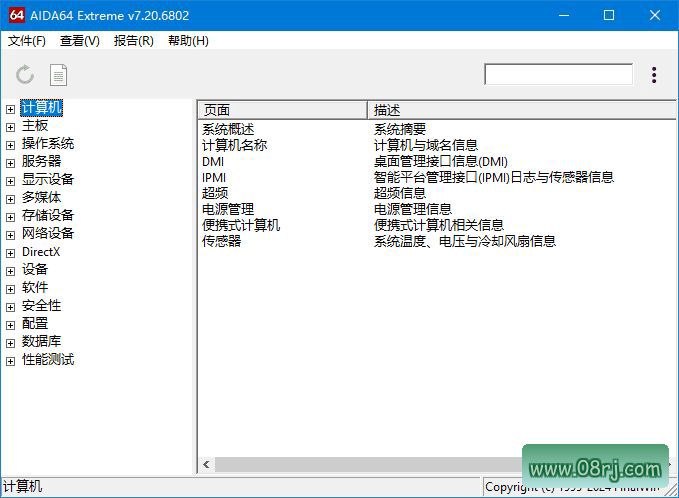Click the horizontal scrollbar left arrow
The height and width of the screenshot is (498, 679).
[207, 465]
